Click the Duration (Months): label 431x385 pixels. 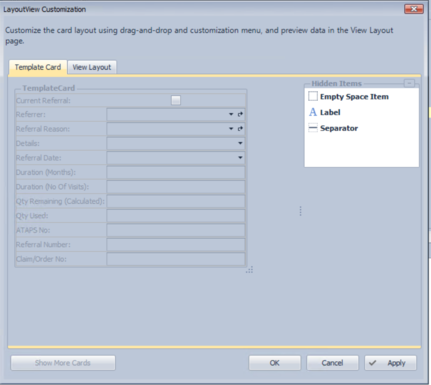click(46, 172)
